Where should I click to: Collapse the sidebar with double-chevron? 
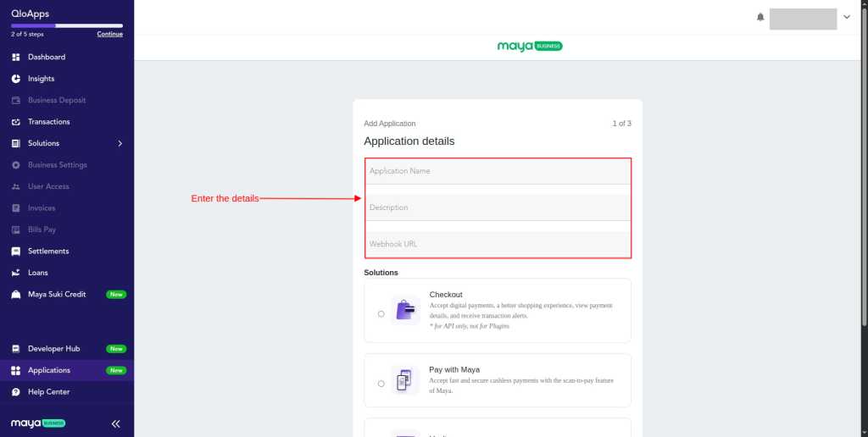[x=116, y=423]
